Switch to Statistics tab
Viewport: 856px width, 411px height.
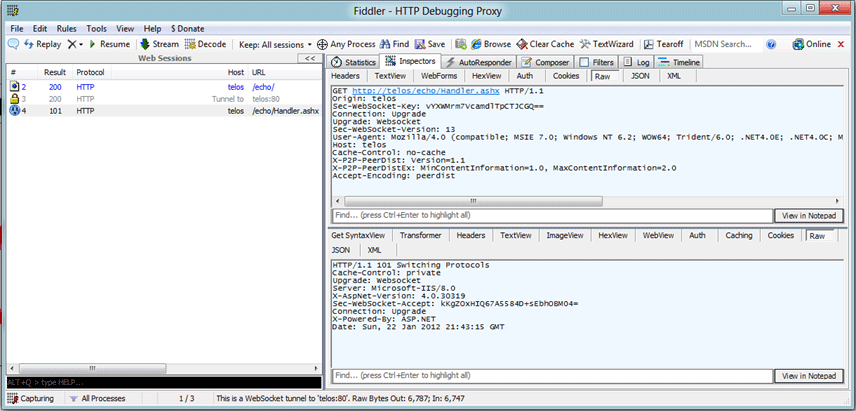(x=355, y=63)
